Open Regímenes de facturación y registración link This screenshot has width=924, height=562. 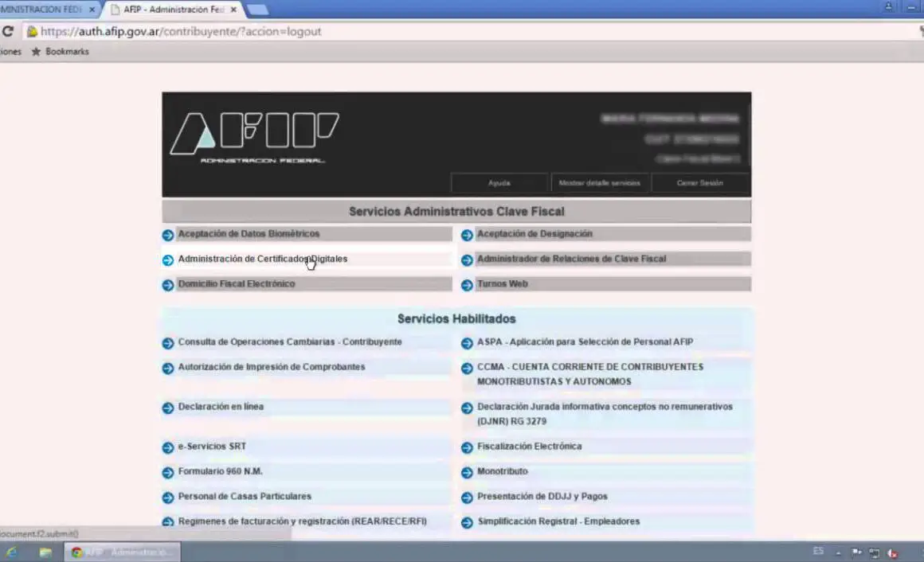point(303,521)
